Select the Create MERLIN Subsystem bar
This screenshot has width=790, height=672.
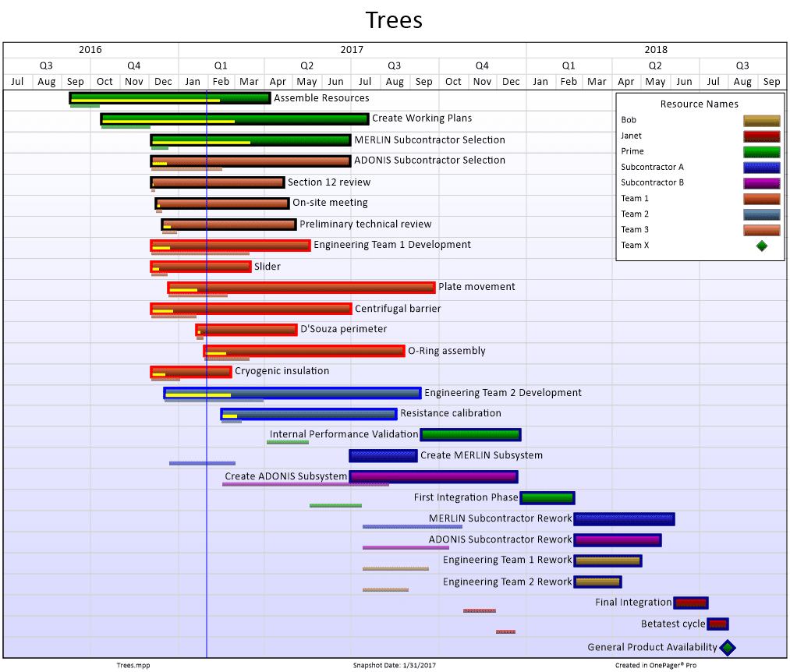tap(383, 455)
